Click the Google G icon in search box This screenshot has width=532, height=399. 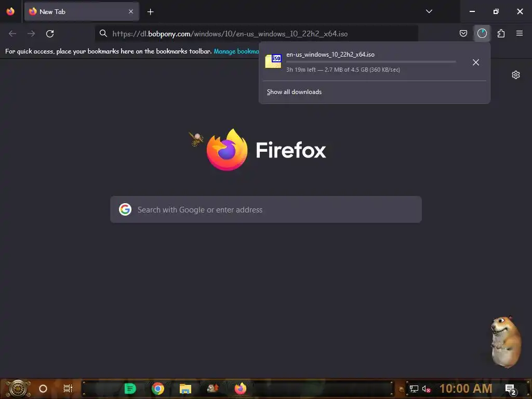click(x=125, y=209)
